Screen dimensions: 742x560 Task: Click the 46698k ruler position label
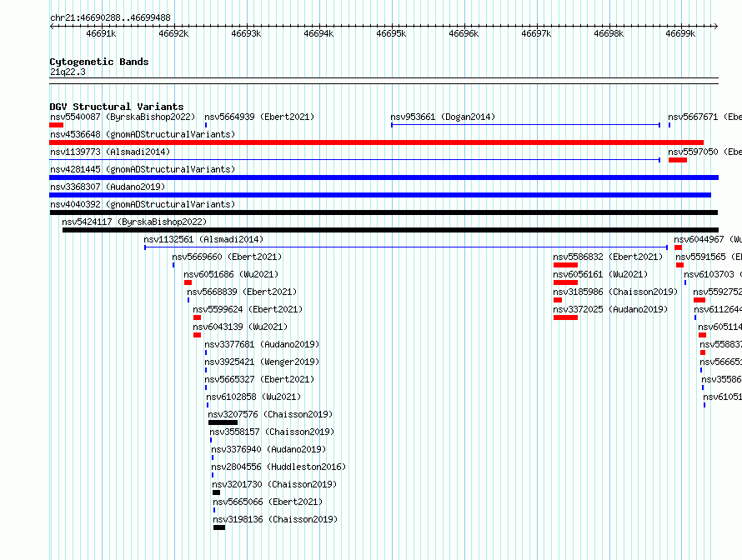[x=609, y=33]
